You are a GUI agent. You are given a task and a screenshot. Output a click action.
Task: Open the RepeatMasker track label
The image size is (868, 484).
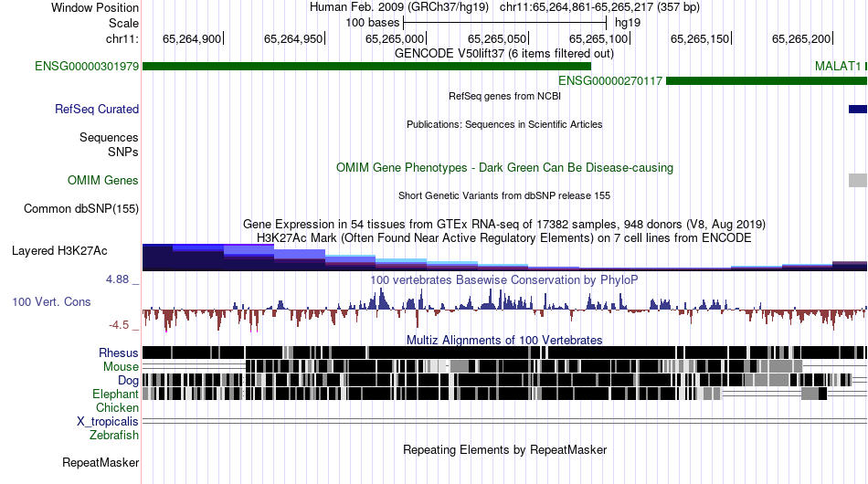click(x=101, y=462)
